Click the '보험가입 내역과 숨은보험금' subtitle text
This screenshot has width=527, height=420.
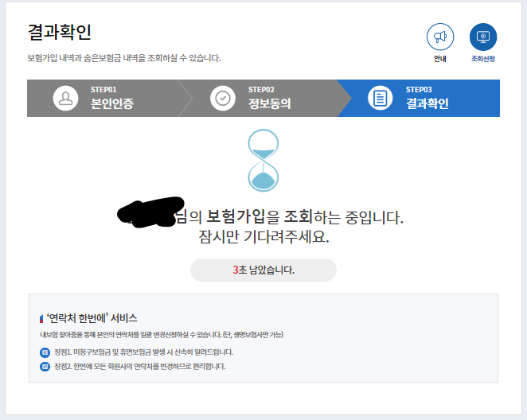pos(124,58)
